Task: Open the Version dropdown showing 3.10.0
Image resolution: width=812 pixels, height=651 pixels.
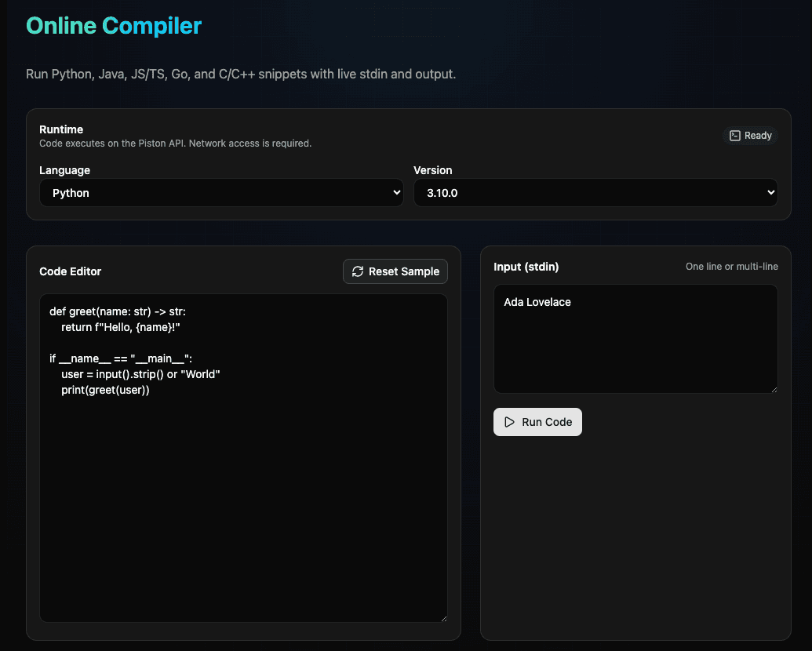Action: tap(595, 192)
